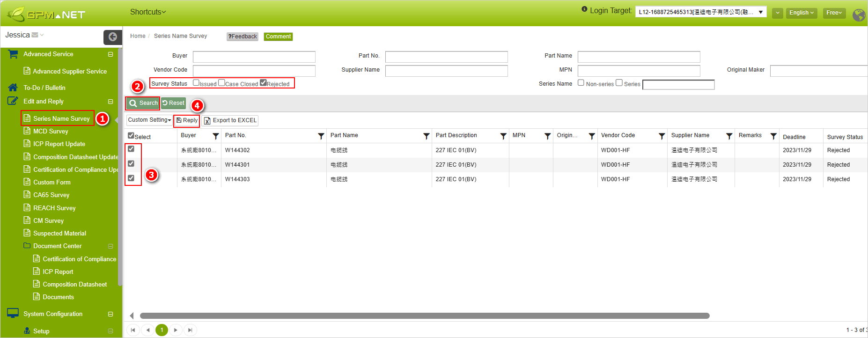Screen dimensions: 868x338
Task: Go to the last page of results
Action: coord(190,330)
